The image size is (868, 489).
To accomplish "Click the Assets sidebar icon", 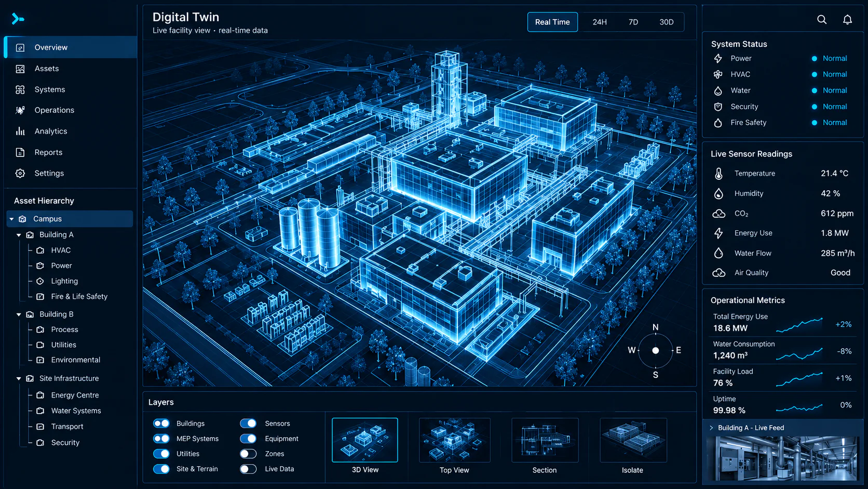I will point(20,69).
